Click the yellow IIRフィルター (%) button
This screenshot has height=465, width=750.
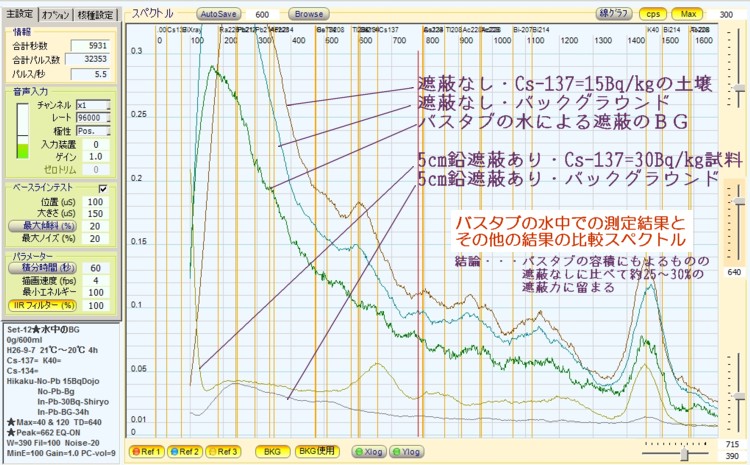point(43,305)
